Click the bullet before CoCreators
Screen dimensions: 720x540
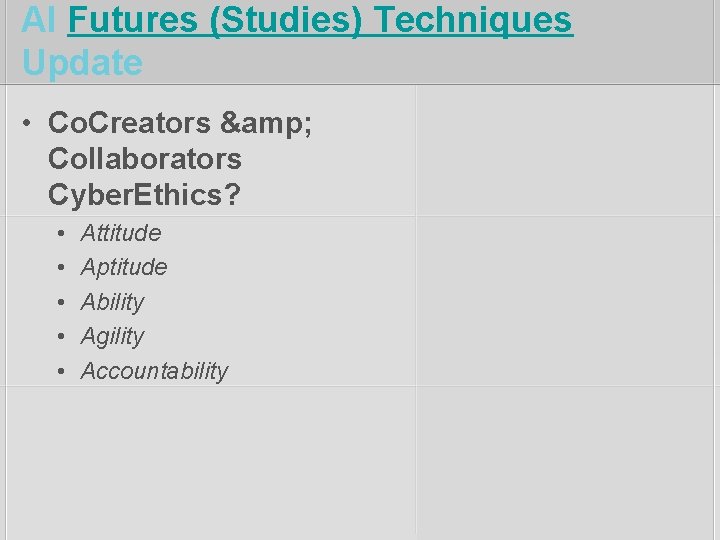(27, 123)
